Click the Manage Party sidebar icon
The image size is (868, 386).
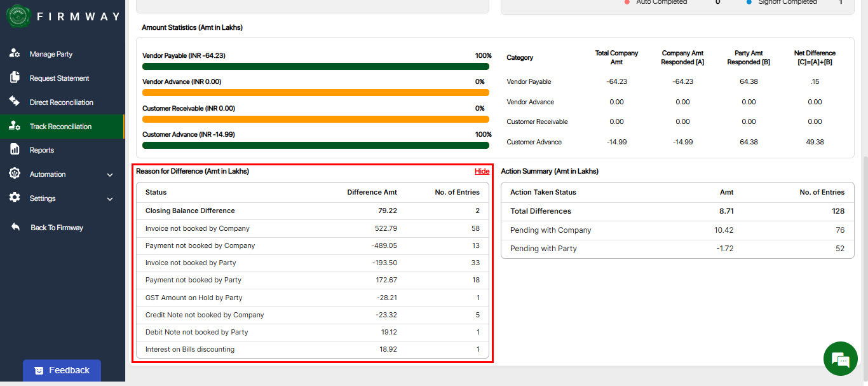pyautogui.click(x=15, y=54)
